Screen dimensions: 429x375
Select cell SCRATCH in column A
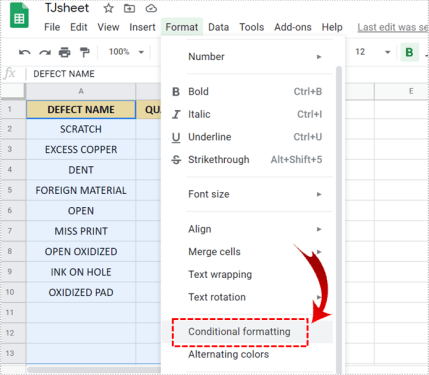pyautogui.click(x=81, y=129)
